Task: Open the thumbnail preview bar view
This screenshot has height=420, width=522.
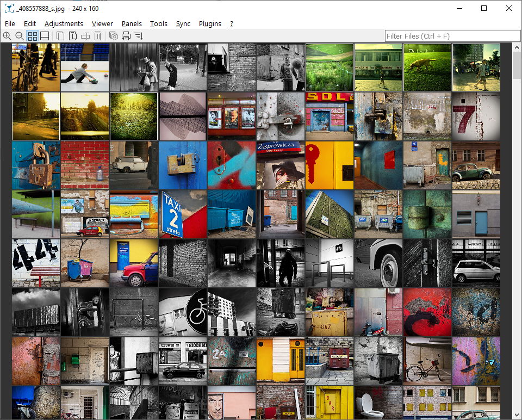Action: tap(45, 36)
